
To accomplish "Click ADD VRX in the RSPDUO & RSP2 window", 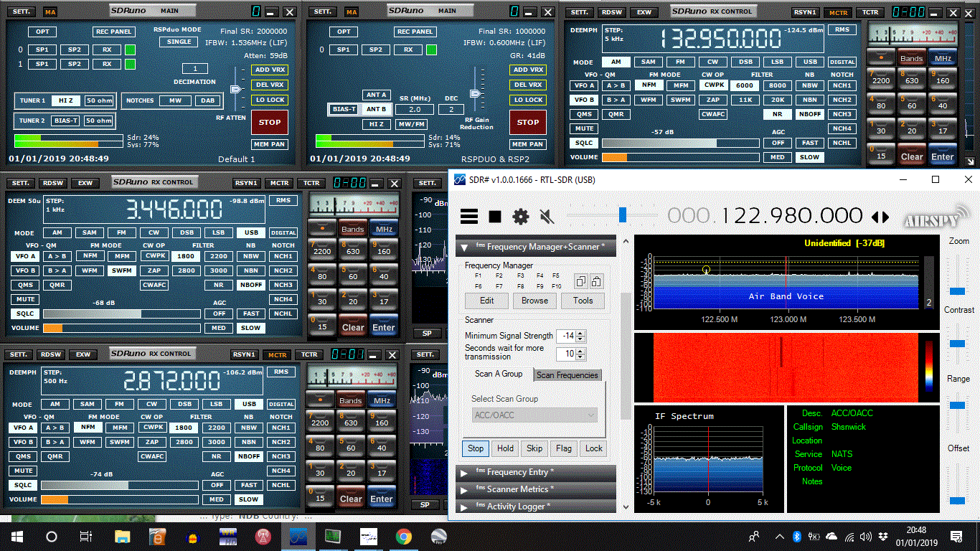I will tap(528, 70).
